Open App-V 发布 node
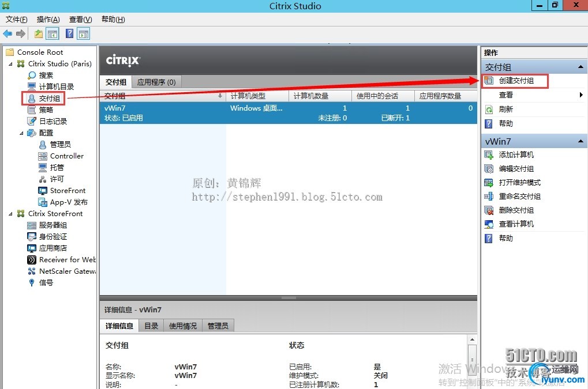 [x=69, y=202]
